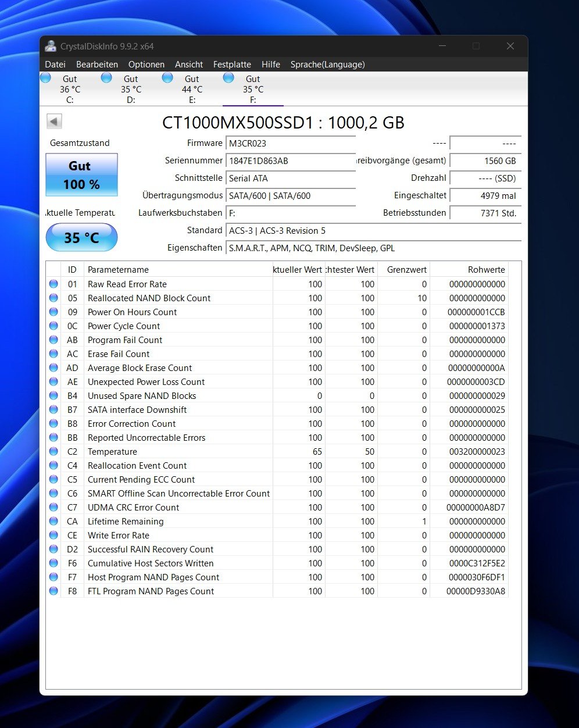Open the Optionen menu
Screen dimensions: 579x728
tap(146, 65)
